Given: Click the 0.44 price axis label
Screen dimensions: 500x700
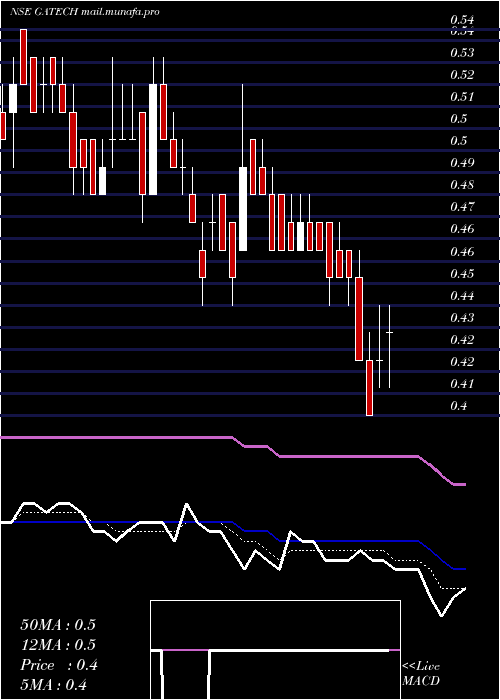Looking at the screenshot, I should pos(462,296).
